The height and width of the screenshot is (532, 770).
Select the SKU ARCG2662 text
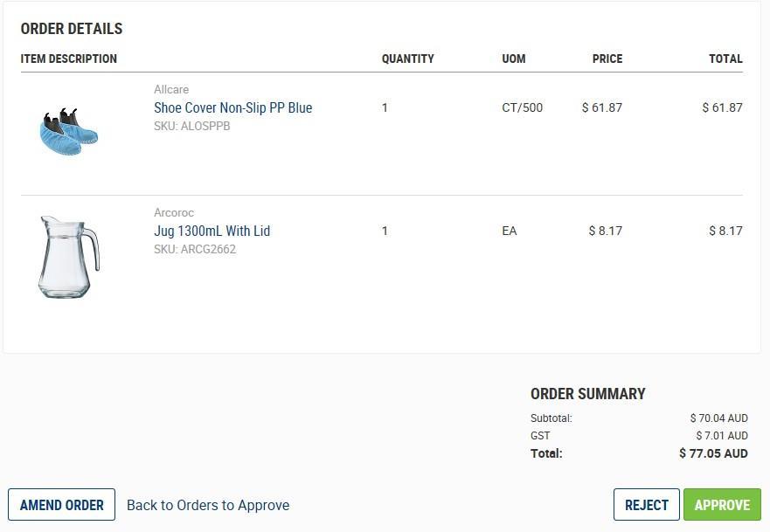coord(195,249)
